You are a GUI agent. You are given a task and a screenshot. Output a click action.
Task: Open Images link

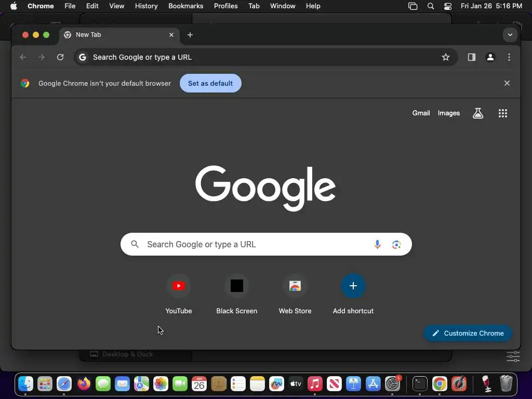[448, 113]
